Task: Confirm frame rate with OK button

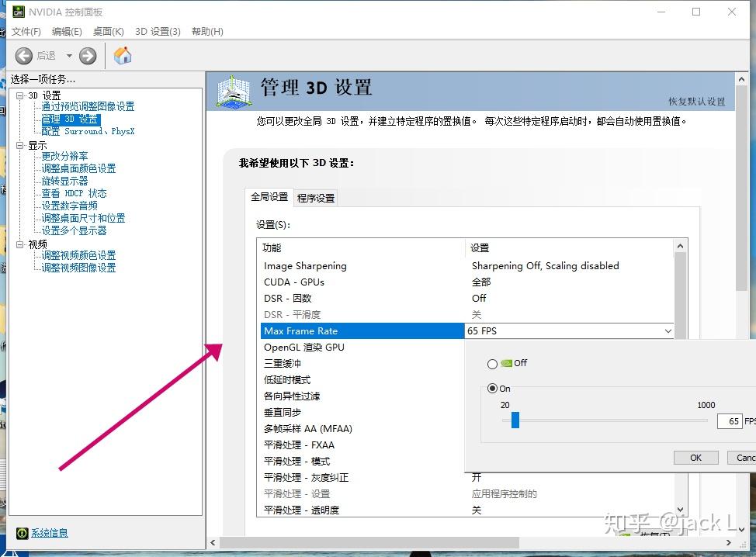Action: click(x=695, y=458)
